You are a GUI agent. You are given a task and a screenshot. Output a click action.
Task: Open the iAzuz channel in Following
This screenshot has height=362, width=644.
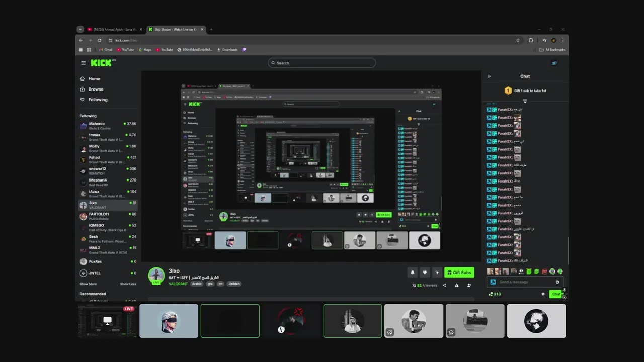click(x=108, y=194)
